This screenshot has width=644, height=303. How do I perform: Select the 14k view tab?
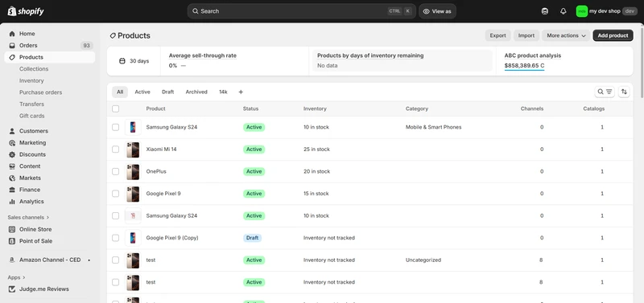(223, 92)
